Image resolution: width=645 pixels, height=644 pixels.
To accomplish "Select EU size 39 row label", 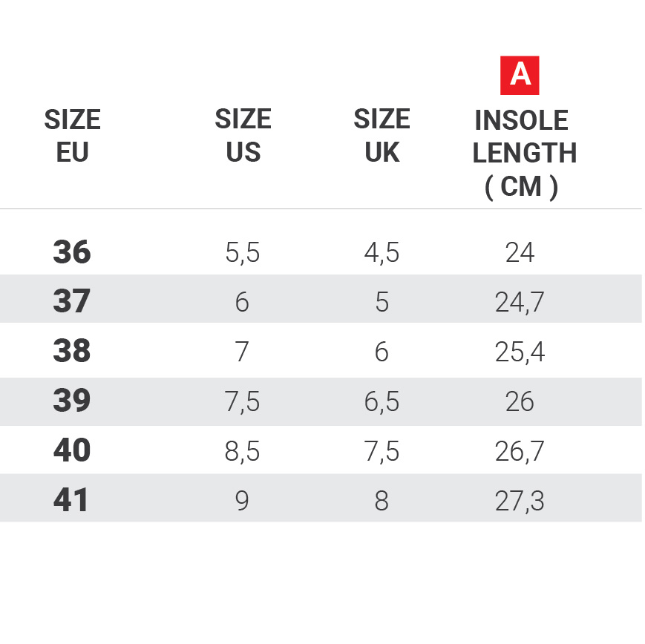I will click(72, 401).
